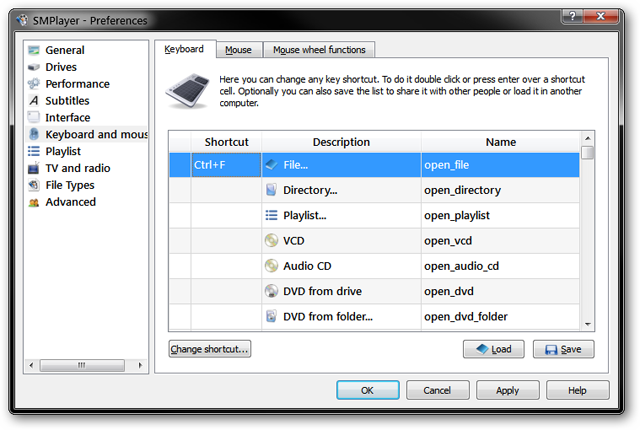Click the empty shortcut cell for VCD
The image size is (640, 430).
tap(226, 241)
